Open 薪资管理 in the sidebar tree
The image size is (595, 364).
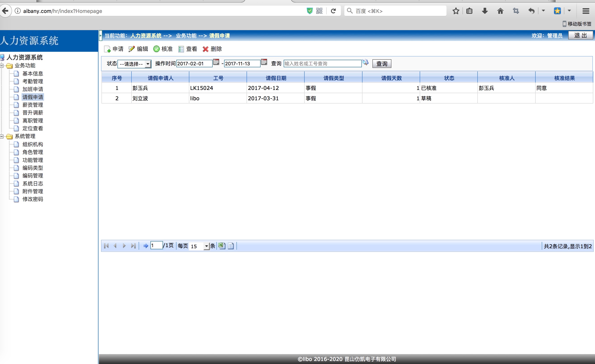click(x=33, y=105)
